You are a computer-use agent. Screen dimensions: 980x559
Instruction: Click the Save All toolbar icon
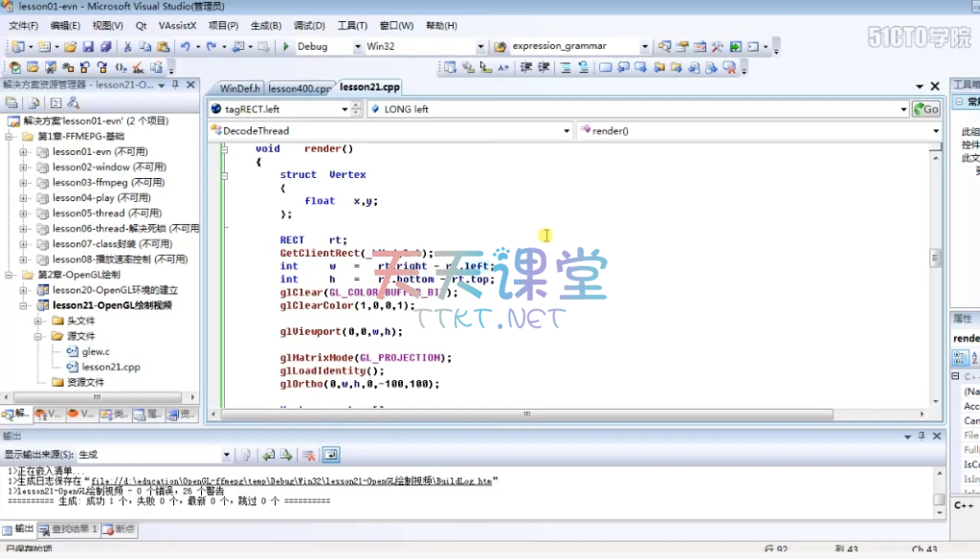point(104,46)
